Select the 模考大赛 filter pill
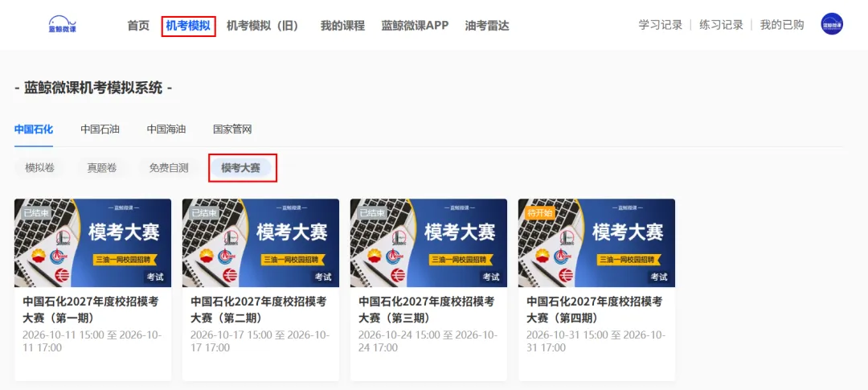Viewport: 868px width, 390px height. click(241, 168)
